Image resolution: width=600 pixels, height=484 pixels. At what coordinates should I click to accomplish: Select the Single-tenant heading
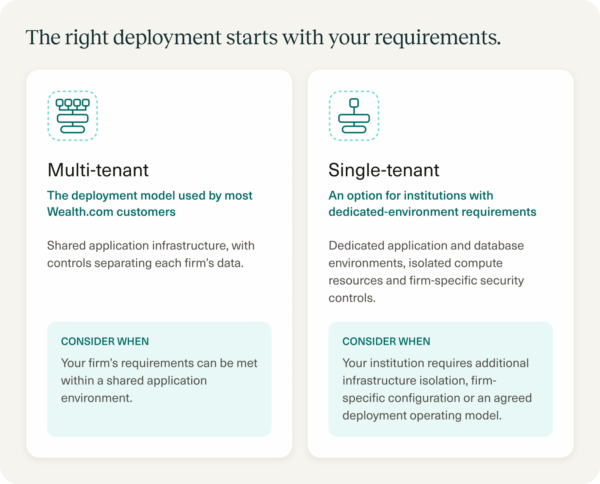coord(384,170)
